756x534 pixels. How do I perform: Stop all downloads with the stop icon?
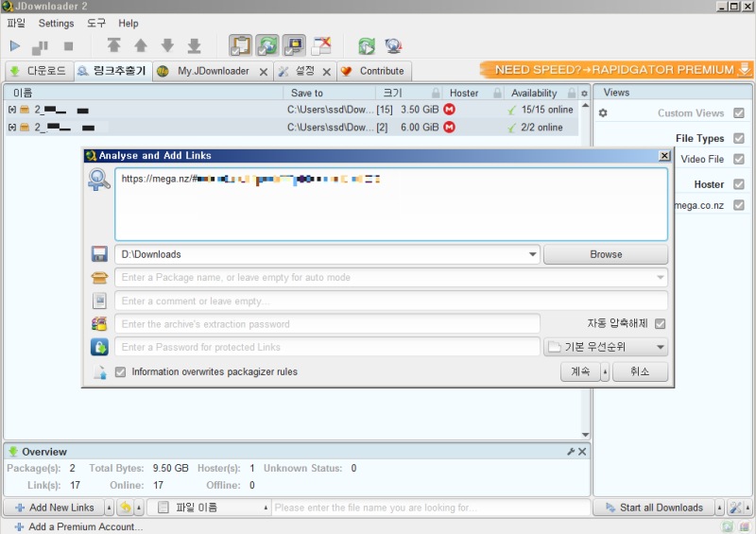click(x=68, y=46)
